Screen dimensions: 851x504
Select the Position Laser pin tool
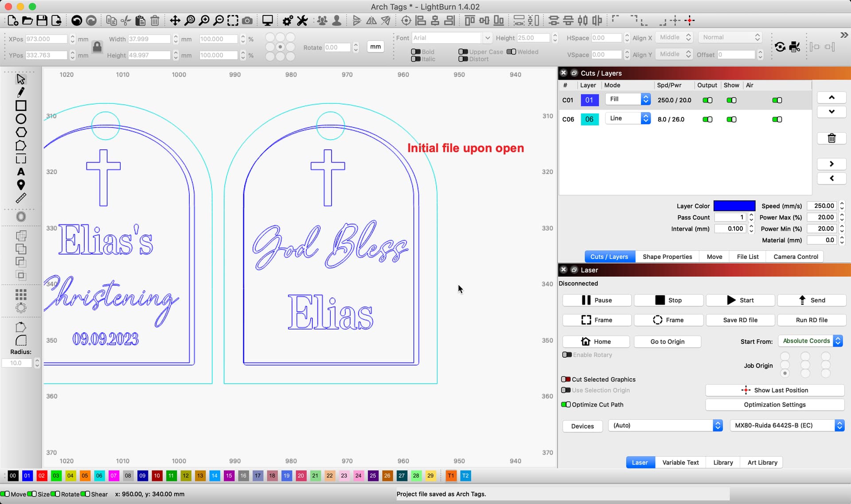point(21,185)
